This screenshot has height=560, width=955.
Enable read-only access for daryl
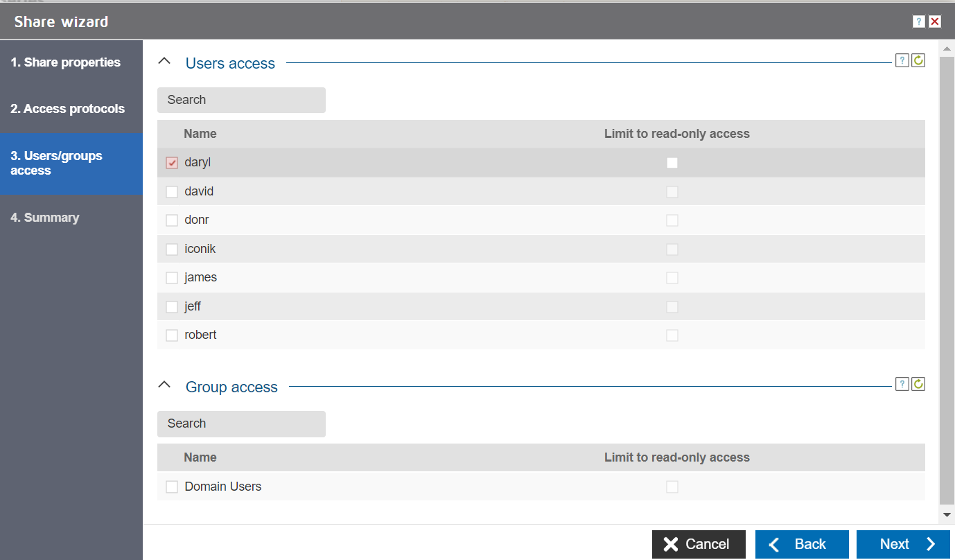(x=672, y=163)
